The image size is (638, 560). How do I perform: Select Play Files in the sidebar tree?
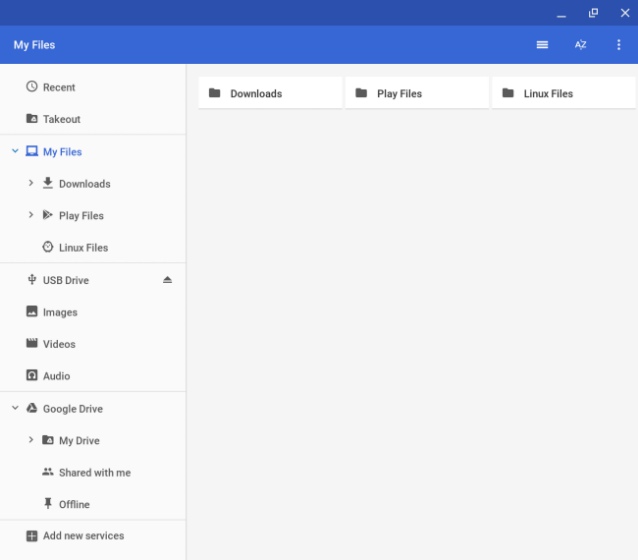tap(93, 215)
